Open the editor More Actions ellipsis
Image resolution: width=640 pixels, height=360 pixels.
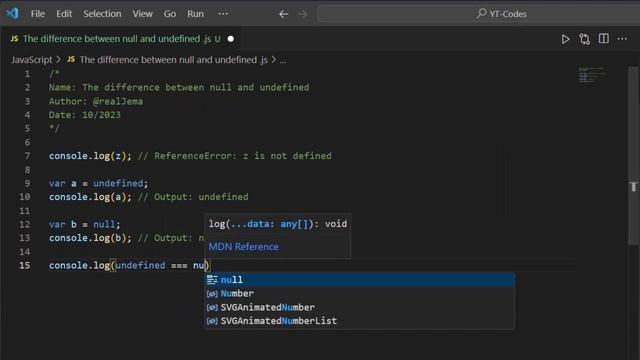(622, 39)
